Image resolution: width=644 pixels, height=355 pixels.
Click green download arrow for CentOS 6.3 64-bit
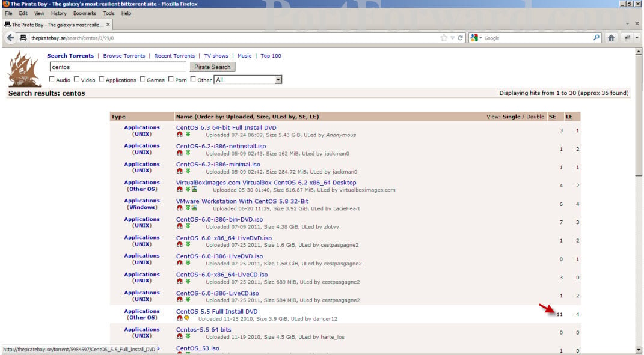pos(188,135)
